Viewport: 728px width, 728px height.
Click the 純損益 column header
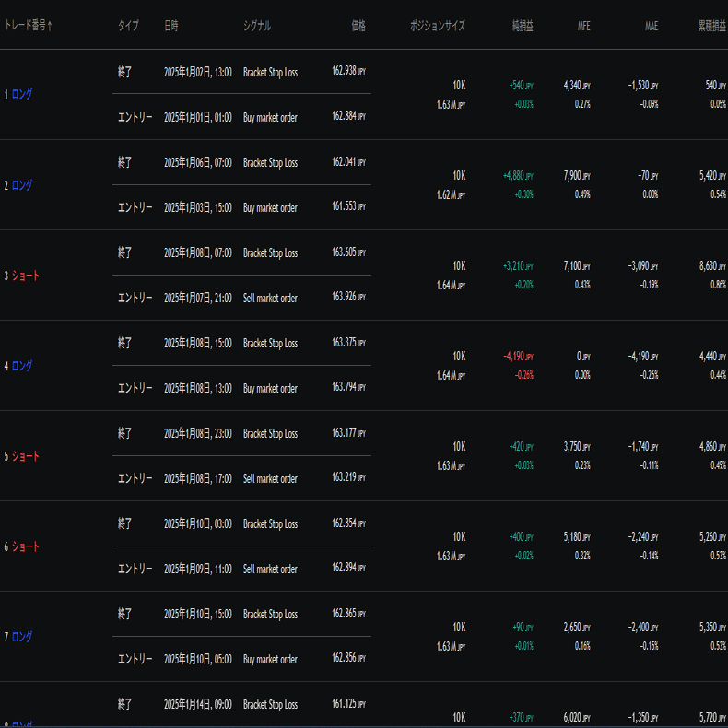click(523, 26)
